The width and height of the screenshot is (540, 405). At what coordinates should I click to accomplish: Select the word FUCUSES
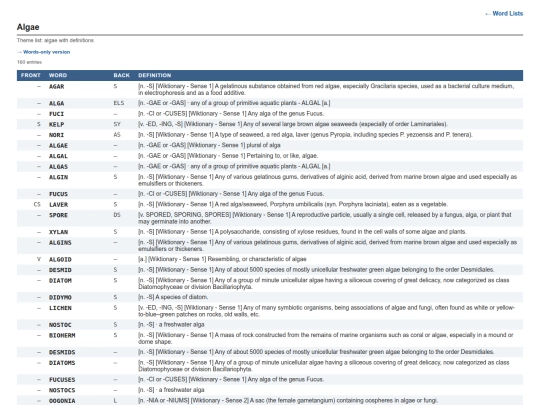tap(62, 380)
